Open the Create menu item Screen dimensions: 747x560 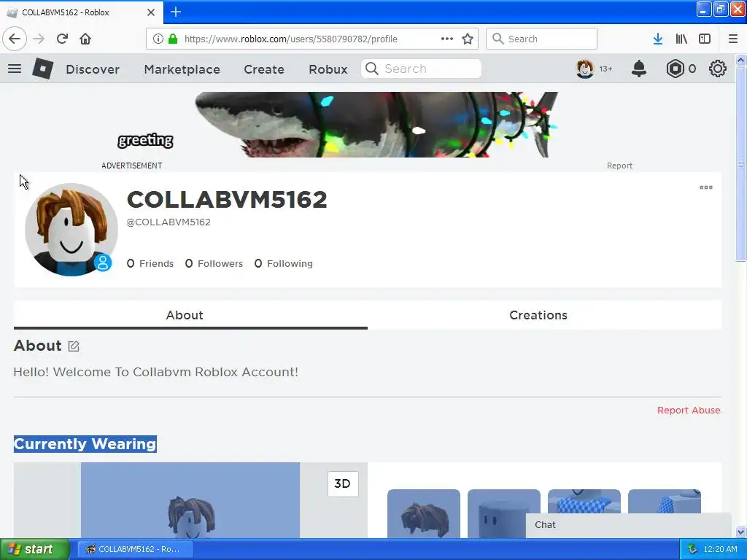click(264, 69)
